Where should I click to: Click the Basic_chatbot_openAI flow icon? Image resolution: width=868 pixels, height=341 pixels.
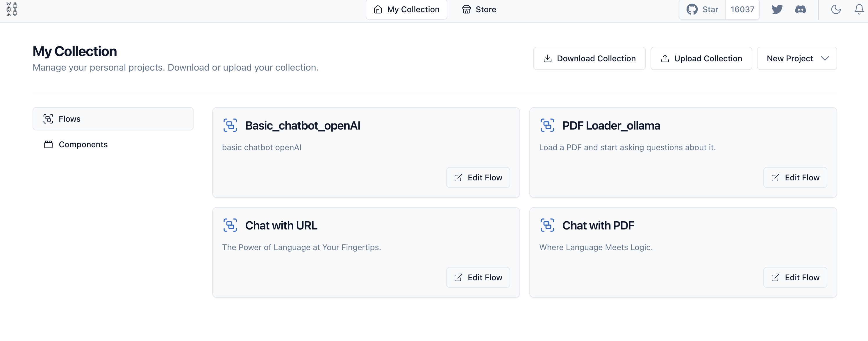230,125
